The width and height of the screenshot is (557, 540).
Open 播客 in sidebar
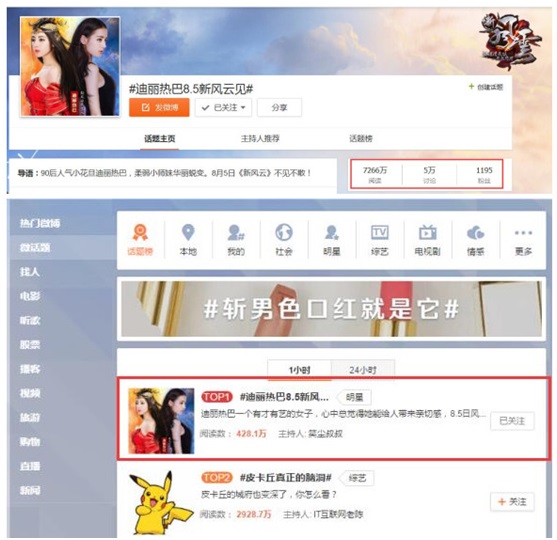pos(30,369)
